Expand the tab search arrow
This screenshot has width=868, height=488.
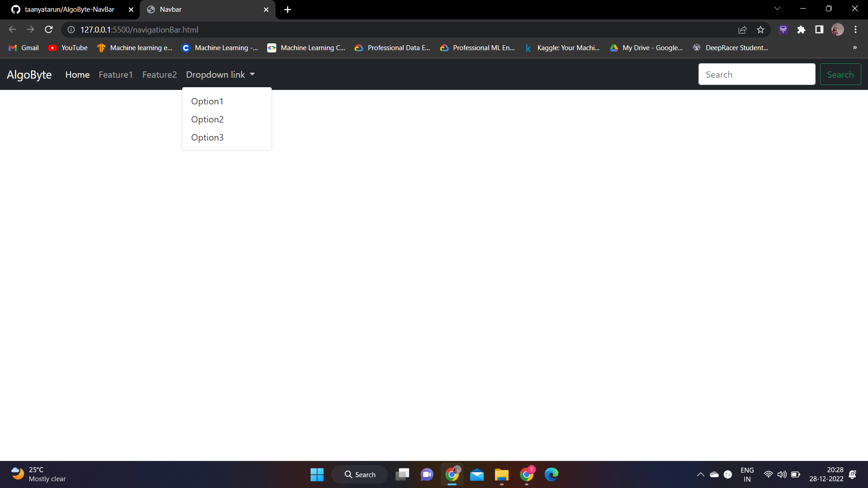(777, 9)
